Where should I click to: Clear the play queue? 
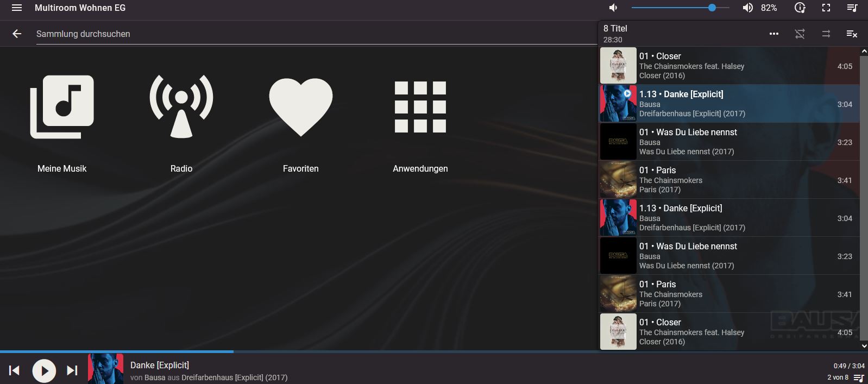[852, 34]
